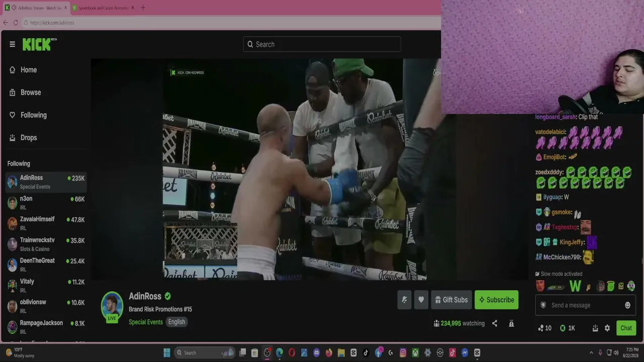Follow AdinRoss with the heart icon
The image size is (644, 362).
click(421, 300)
